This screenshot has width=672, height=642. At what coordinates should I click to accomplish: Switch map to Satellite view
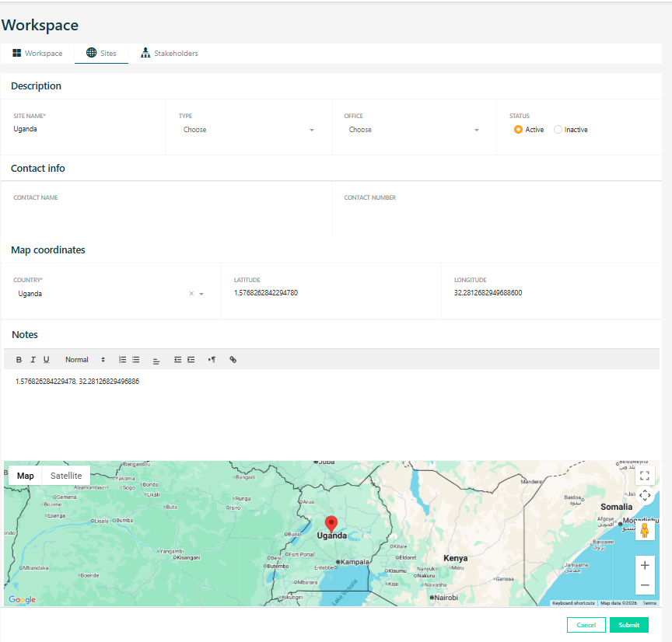[x=66, y=476]
